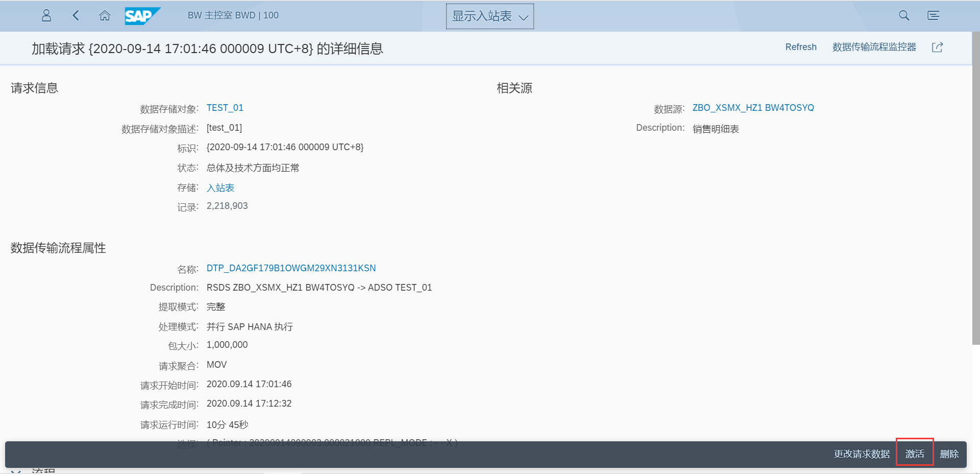Go to home screen via home icon
Screen dimensions: 980x474
coord(105,16)
